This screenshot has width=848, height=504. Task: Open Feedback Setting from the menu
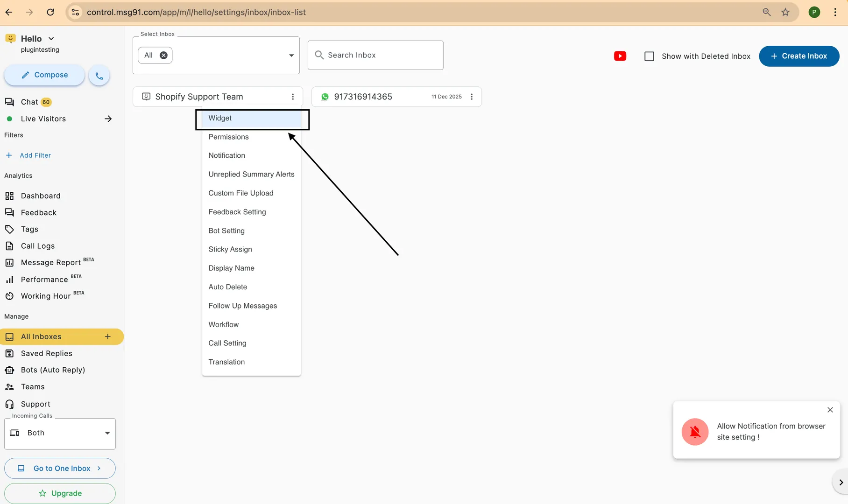pos(251,212)
